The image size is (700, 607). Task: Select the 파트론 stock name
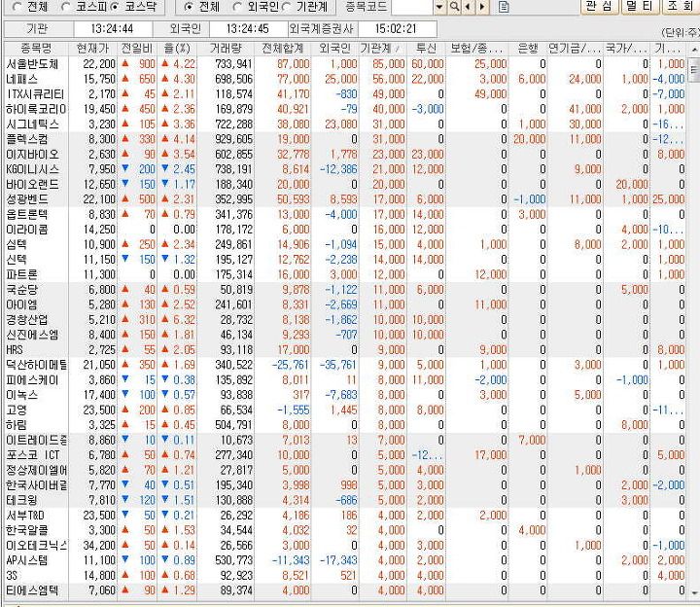pyautogui.click(x=21, y=274)
